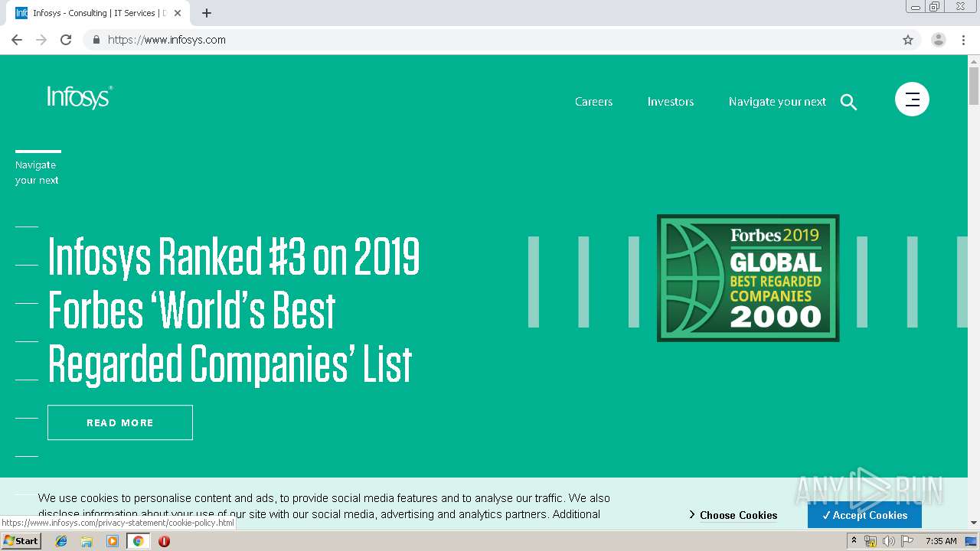980x551 pixels.
Task: Open the Careers link
Action: click(593, 101)
